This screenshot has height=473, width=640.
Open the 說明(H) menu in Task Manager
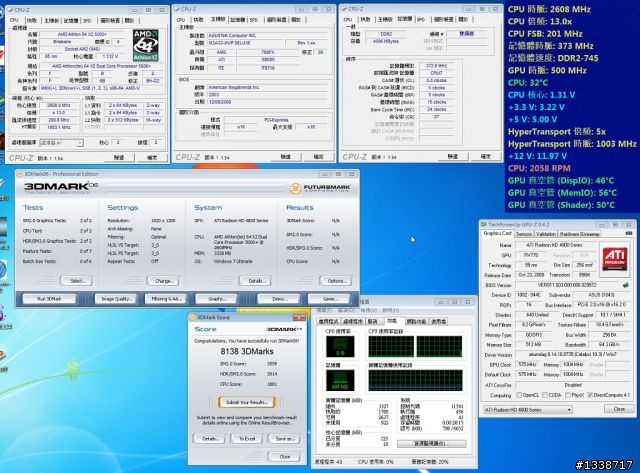391,311
